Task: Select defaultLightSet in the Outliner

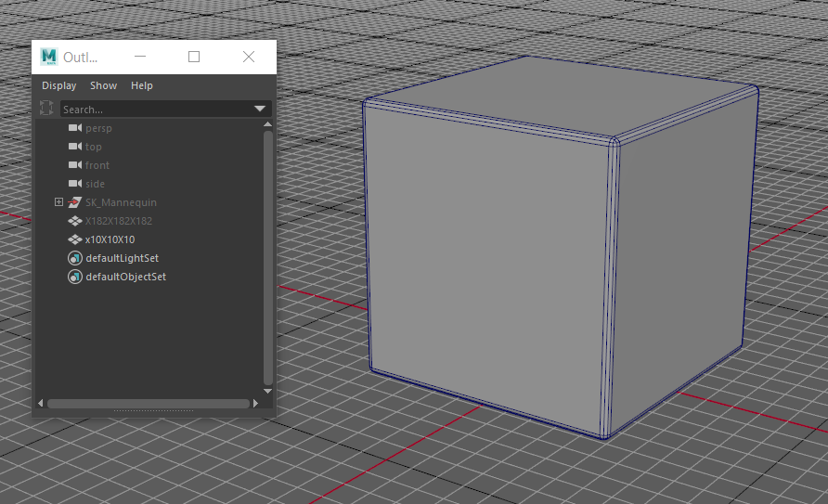Action: coord(122,258)
